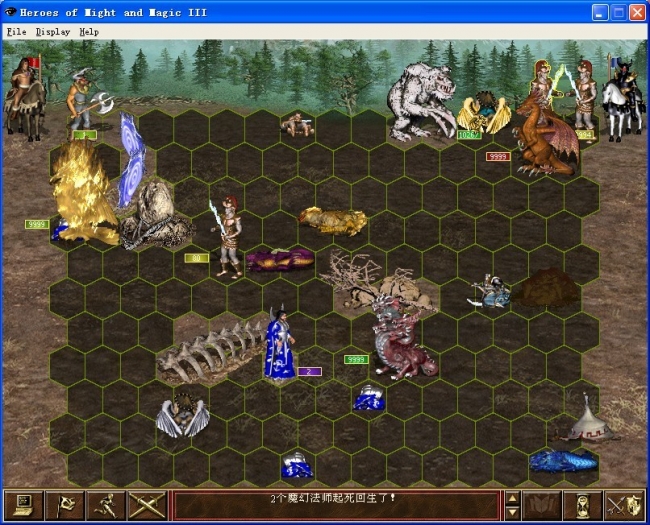Click the knight hero on white horse
The image size is (650, 525).
[622, 100]
